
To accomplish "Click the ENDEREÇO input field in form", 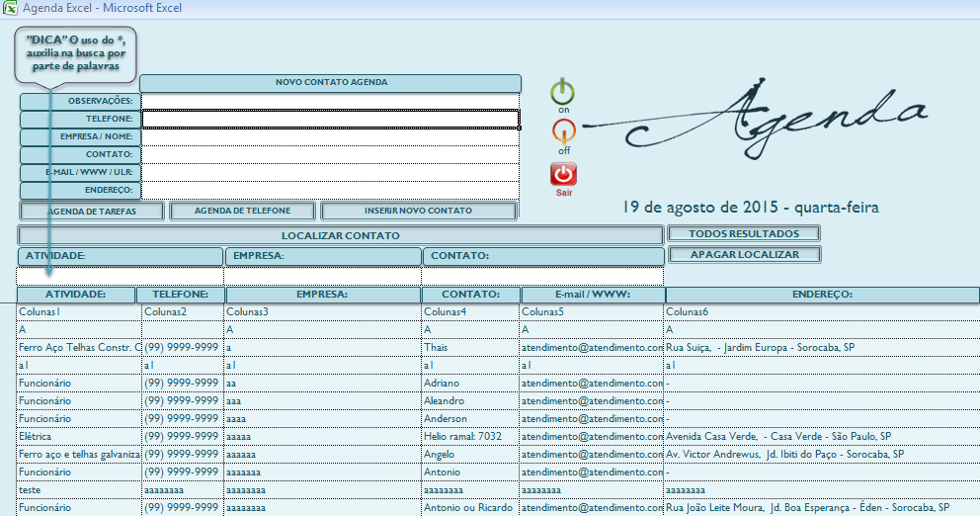I will click(x=331, y=190).
